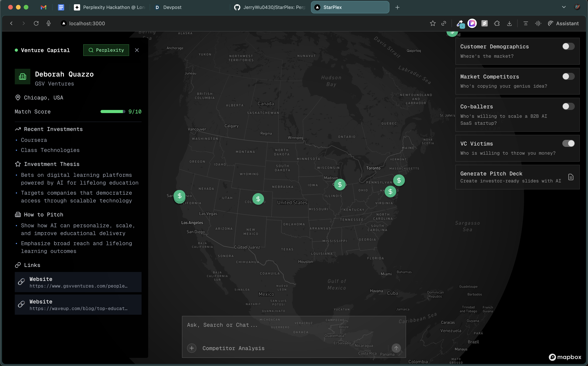Click the dollar marker over Colorado

click(258, 199)
